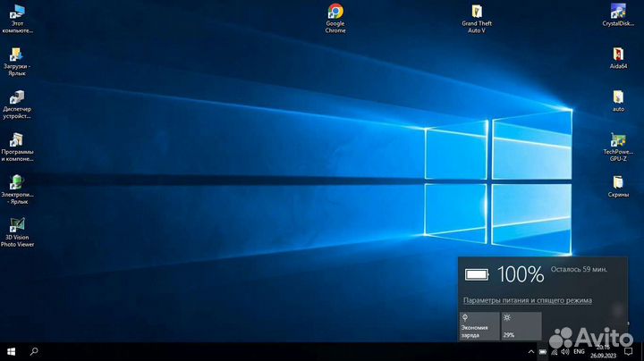Image resolution: width=644 pixels, height=361 pixels.
Task: Toggle the Экономия заряда battery saver tile
Action: point(479,326)
